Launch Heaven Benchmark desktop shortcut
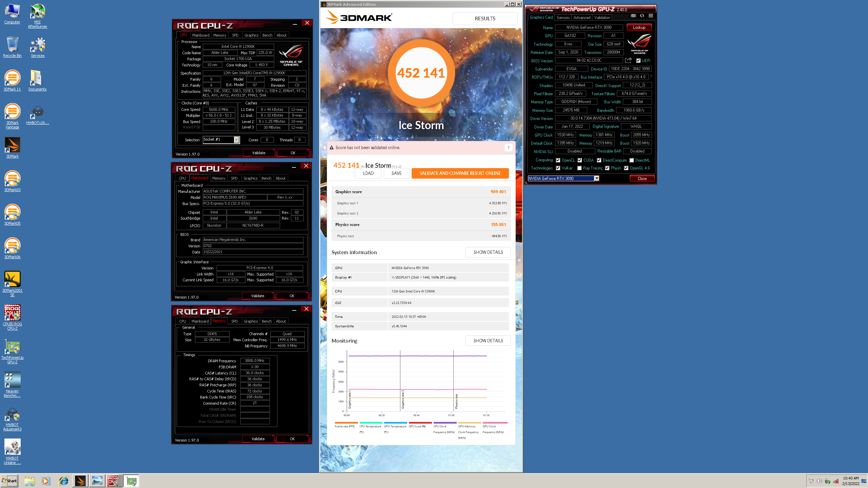The height and width of the screenshot is (488, 868). click(x=12, y=385)
